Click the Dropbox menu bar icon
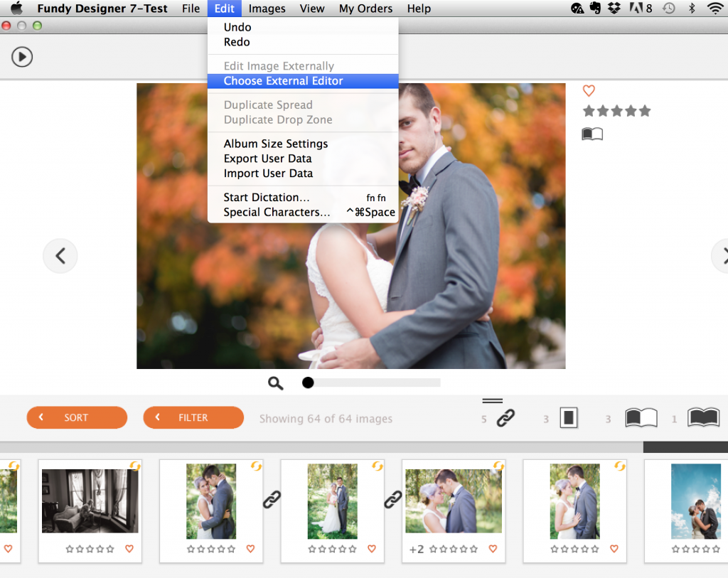Viewport: 728px width, 578px height. 614,8
